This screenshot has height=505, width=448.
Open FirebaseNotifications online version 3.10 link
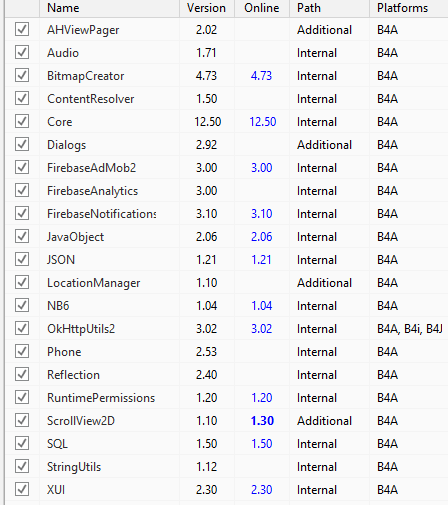[x=262, y=214]
